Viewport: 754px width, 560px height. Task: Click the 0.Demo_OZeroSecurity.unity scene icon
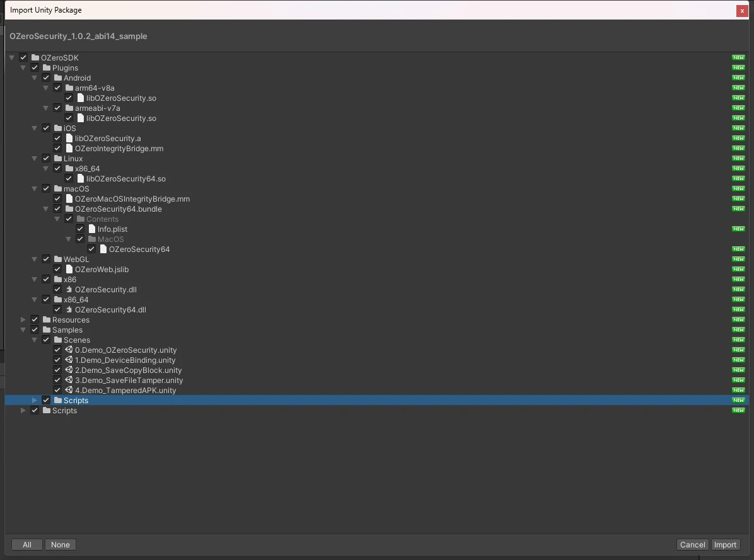click(x=69, y=350)
